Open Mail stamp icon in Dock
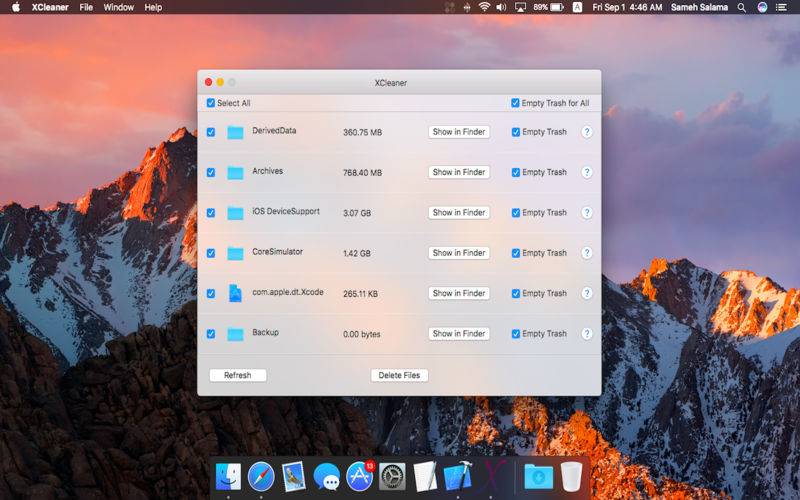Screen dimensions: 800x500 (293, 477)
